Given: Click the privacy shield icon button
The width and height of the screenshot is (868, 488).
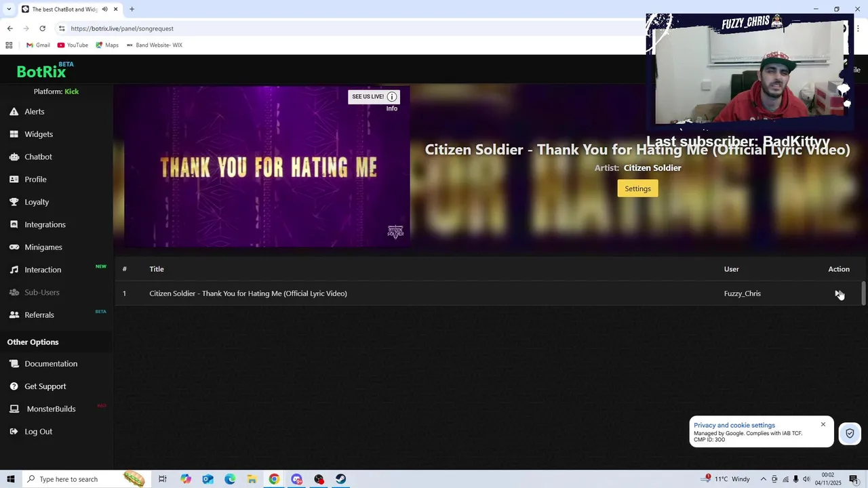Looking at the screenshot, I should [x=850, y=434].
